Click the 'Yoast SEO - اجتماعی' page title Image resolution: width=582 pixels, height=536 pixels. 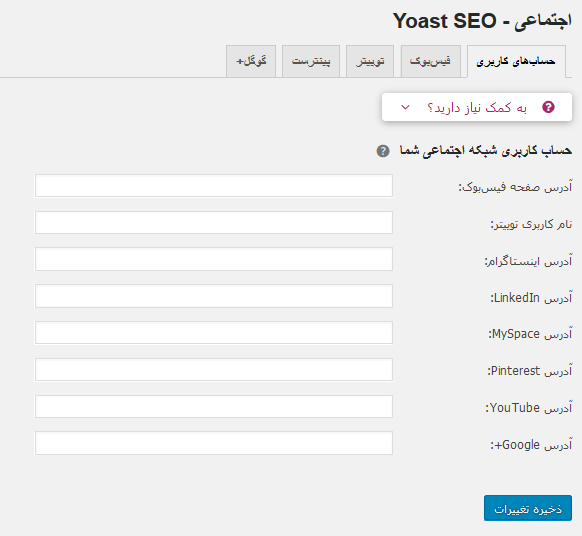coord(482,21)
